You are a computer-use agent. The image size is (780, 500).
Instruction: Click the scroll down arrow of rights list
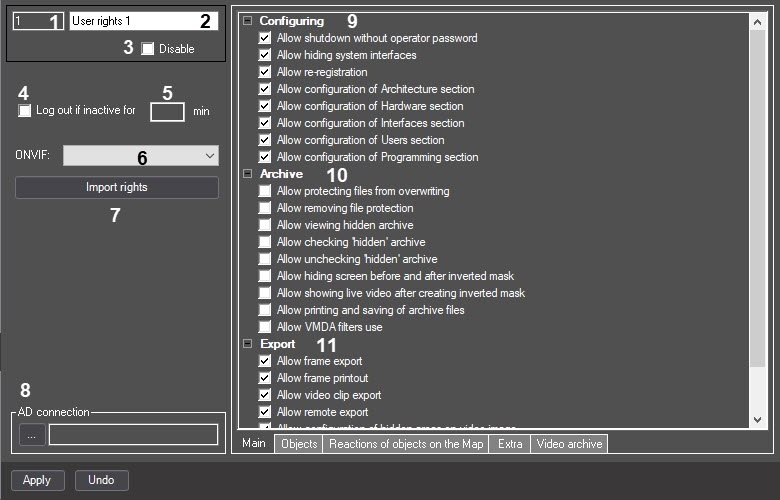(757, 420)
